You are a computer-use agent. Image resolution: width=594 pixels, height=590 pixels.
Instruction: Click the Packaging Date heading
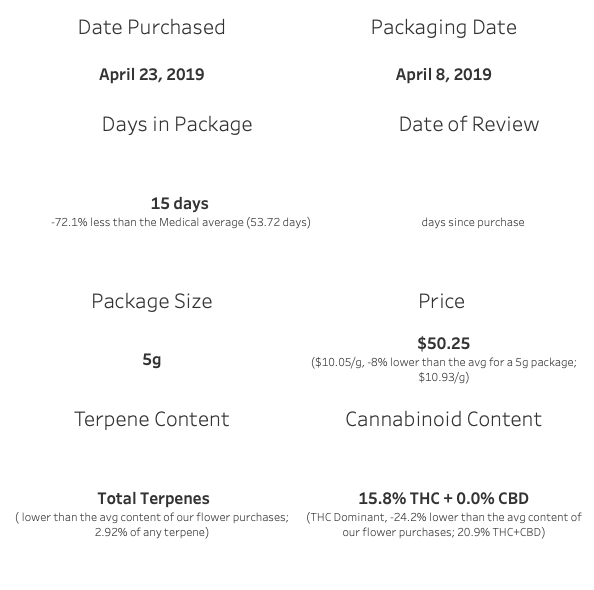(x=444, y=28)
